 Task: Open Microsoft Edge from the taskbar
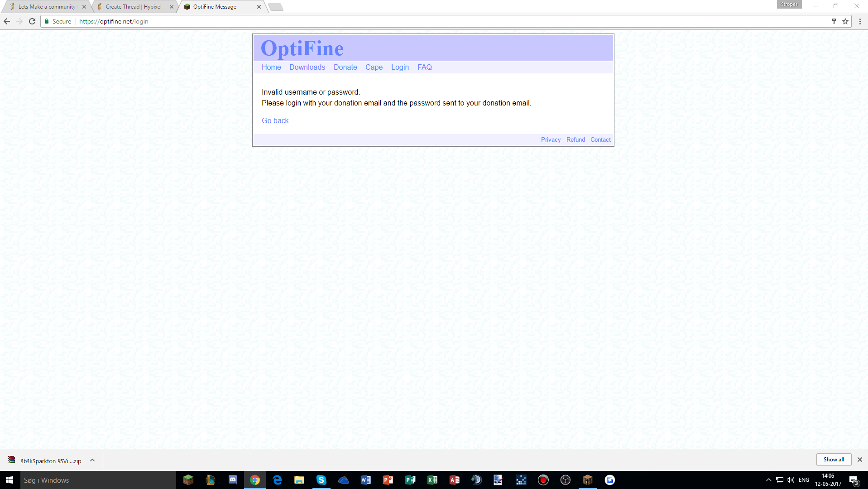[x=277, y=480]
